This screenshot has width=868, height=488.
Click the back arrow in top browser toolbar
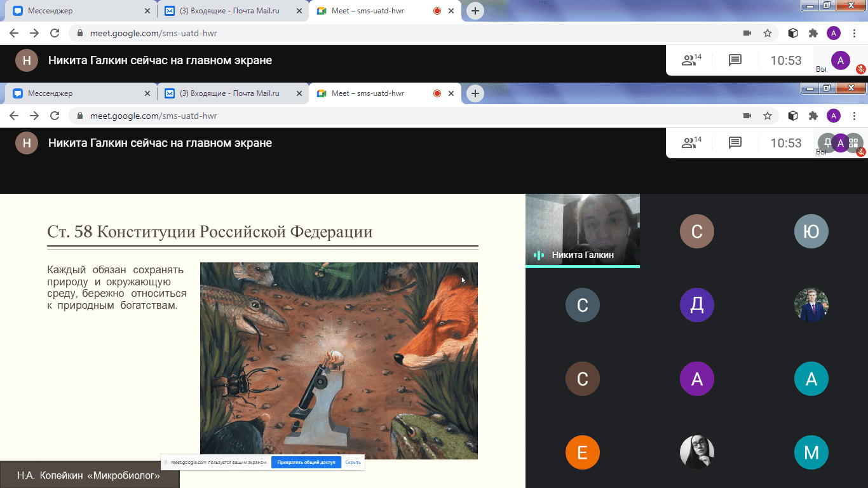[x=14, y=33]
